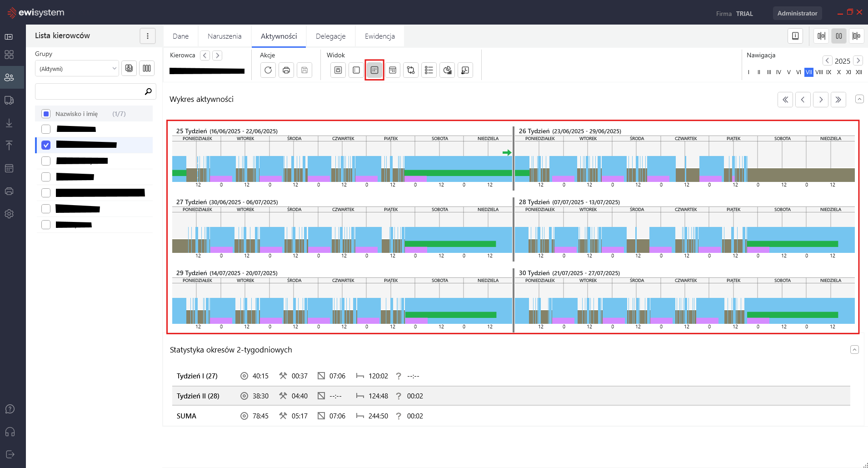Select month VIII in Nawigacja

tap(819, 72)
